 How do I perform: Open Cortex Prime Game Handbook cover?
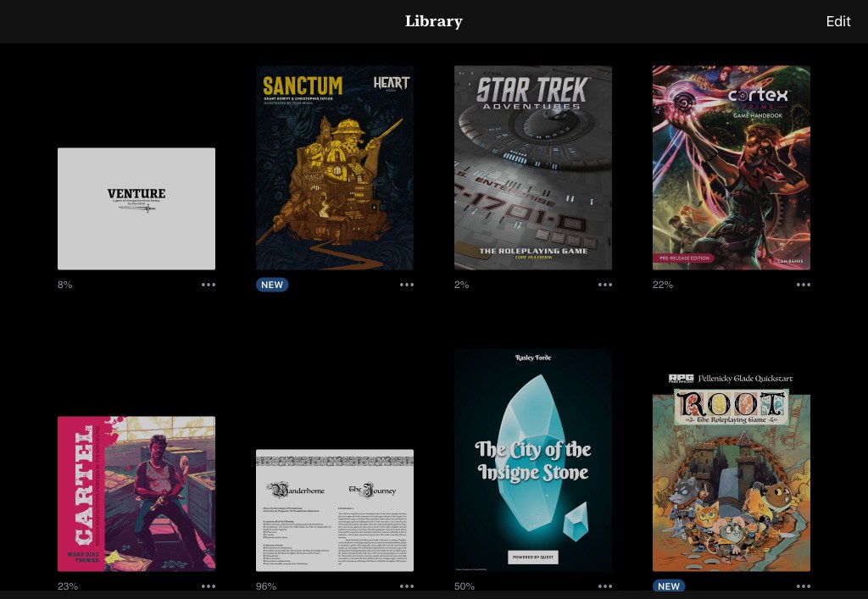pyautogui.click(x=732, y=168)
